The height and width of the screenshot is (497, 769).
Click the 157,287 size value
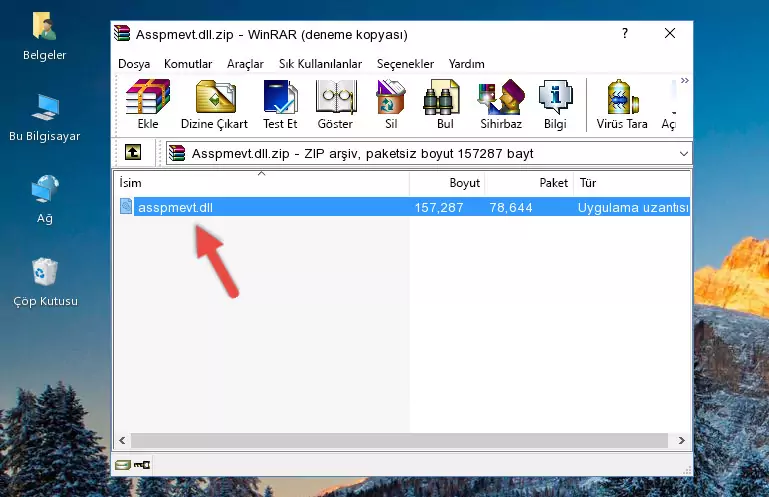[x=439, y=208]
